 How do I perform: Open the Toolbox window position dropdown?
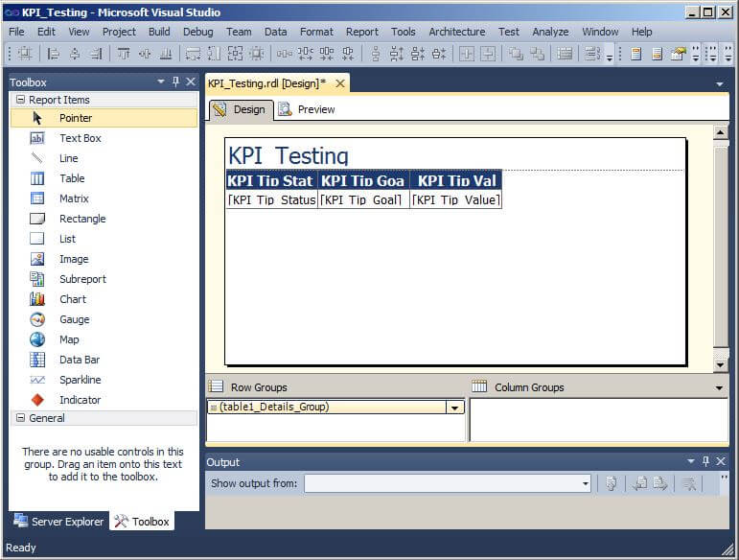pyautogui.click(x=161, y=82)
